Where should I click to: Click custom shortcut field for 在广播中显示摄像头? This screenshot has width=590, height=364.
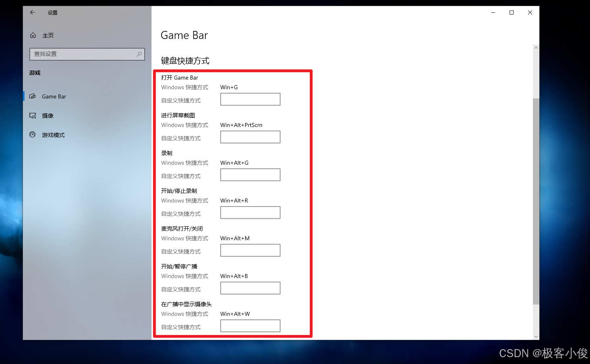pos(250,326)
